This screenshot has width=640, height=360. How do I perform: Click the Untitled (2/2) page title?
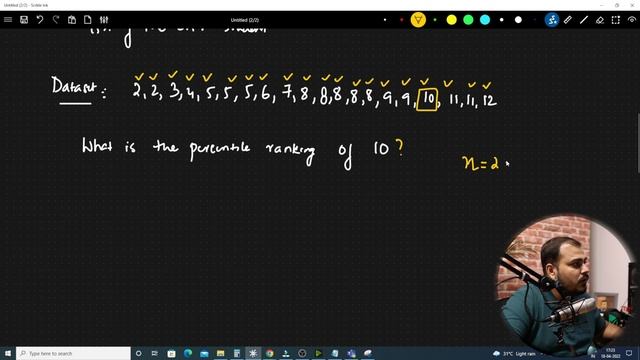pyautogui.click(x=244, y=20)
